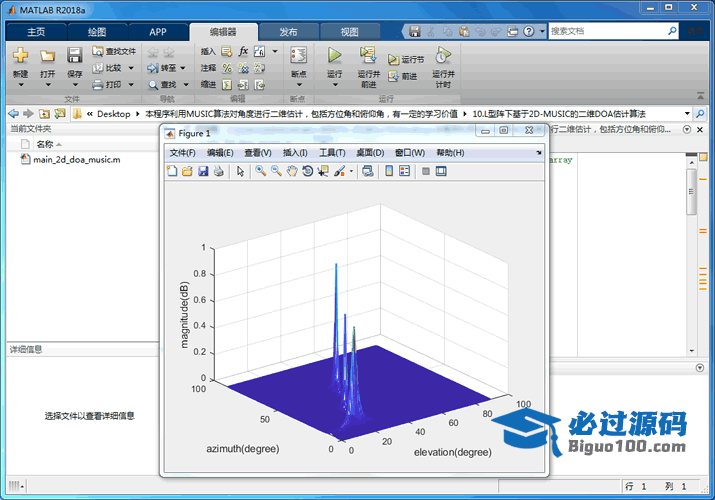Switch to the 发布 ribbon tab
Image resolution: width=715 pixels, height=500 pixels.
click(288, 31)
